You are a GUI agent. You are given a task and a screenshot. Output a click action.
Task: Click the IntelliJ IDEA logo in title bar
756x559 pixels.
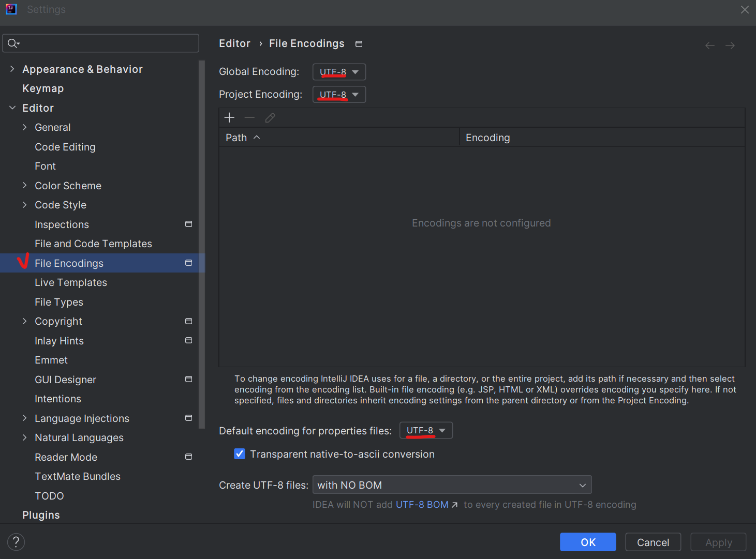pos(11,9)
